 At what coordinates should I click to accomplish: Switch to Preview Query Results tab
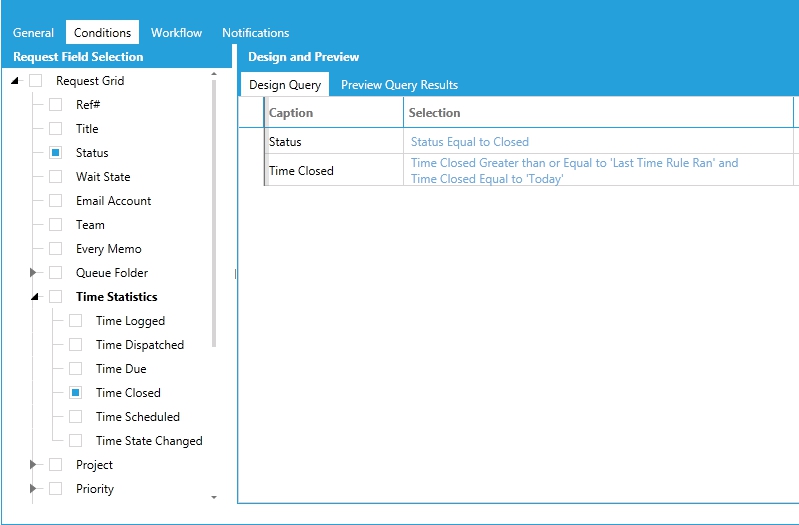click(x=400, y=85)
